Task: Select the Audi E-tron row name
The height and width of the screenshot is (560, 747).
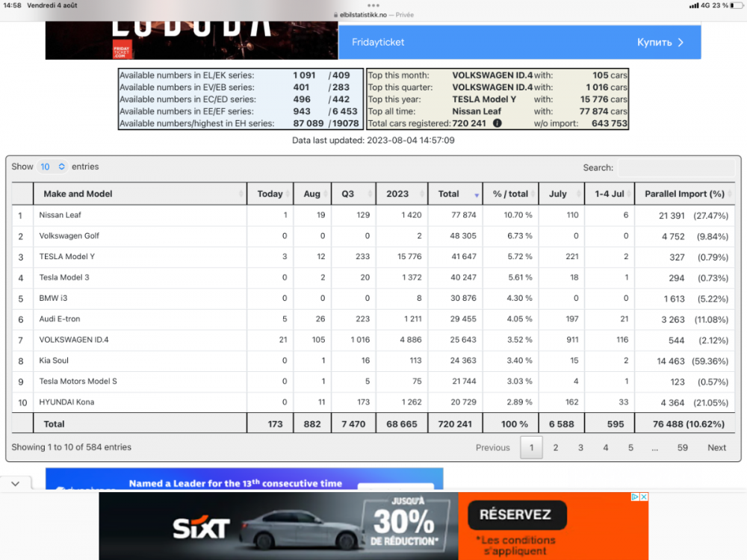Action: click(x=60, y=319)
